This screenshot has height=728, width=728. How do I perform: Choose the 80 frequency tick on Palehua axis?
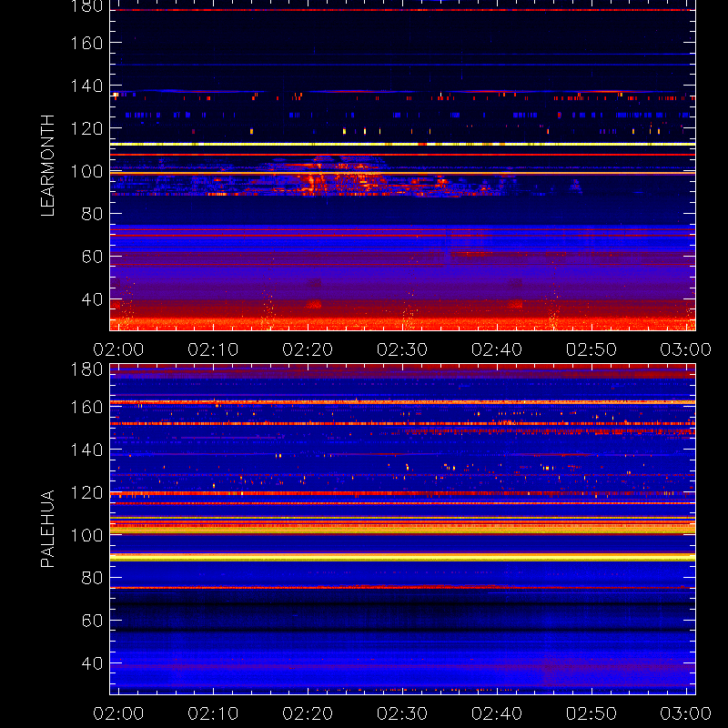92,578
